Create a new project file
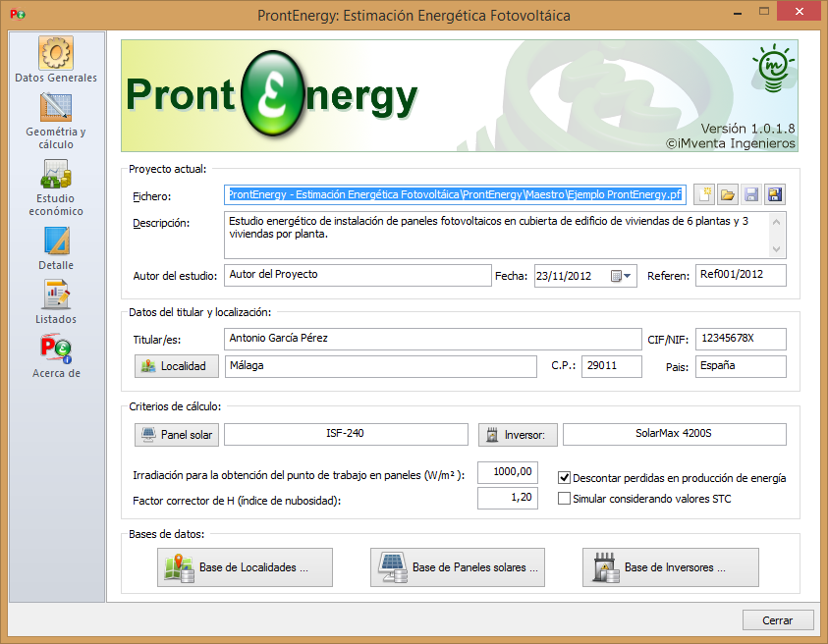The image size is (828, 644). [704, 194]
